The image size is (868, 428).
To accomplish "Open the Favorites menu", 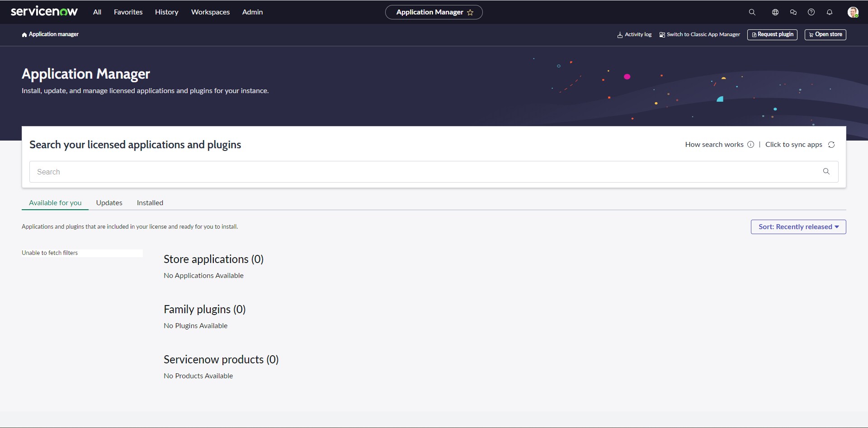I will (x=128, y=12).
